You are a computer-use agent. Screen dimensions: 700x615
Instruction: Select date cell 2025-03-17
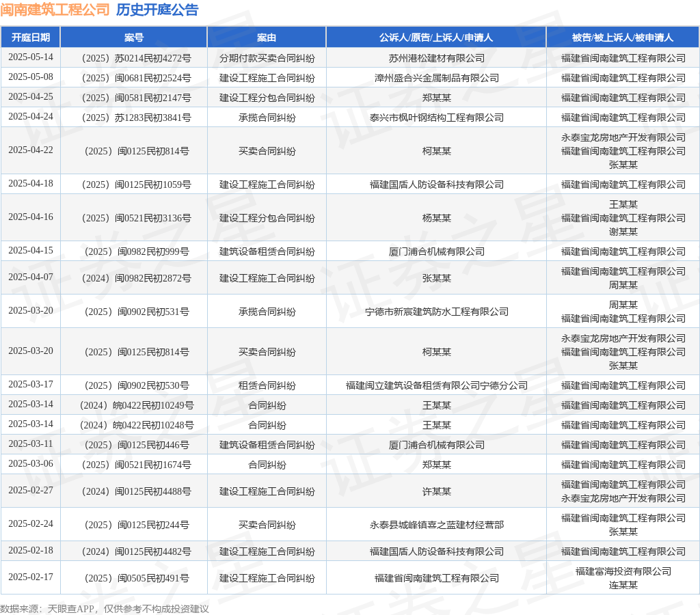coord(30,384)
